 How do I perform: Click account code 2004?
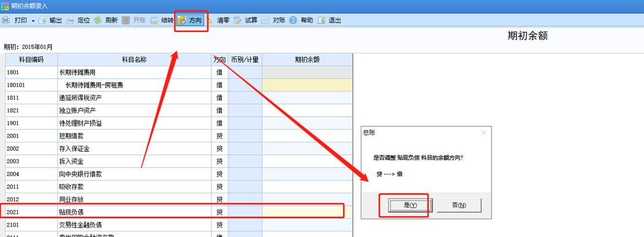coord(13,174)
